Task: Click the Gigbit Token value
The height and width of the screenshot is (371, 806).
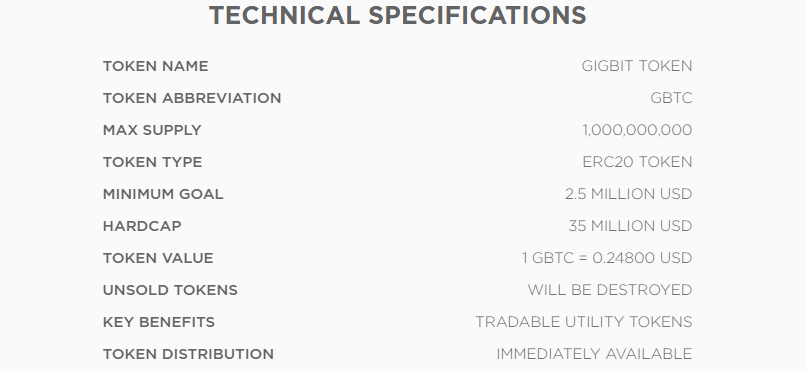Action: tap(637, 66)
